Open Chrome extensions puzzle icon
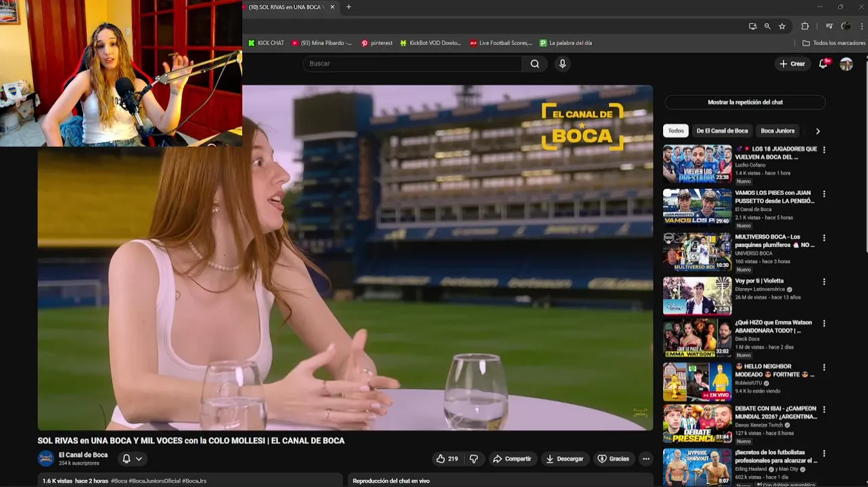 805,26
